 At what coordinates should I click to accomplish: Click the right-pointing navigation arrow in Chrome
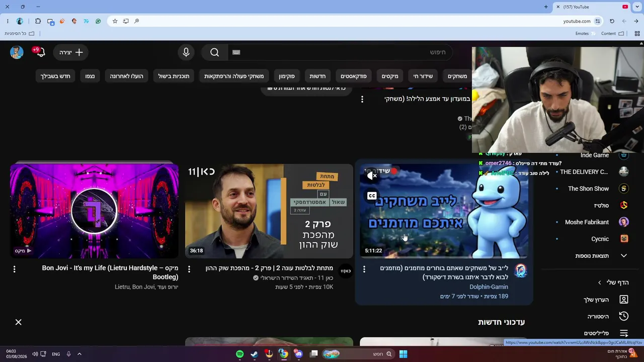[x=636, y=21]
